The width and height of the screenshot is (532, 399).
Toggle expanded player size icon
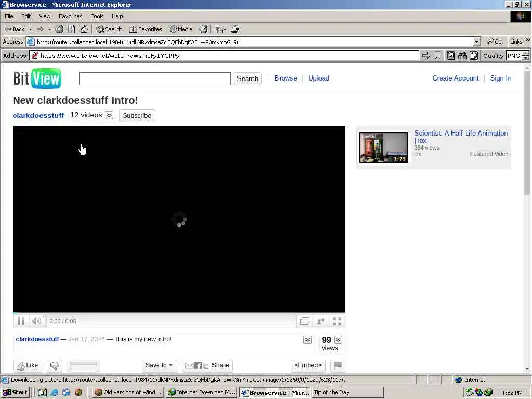click(x=321, y=321)
